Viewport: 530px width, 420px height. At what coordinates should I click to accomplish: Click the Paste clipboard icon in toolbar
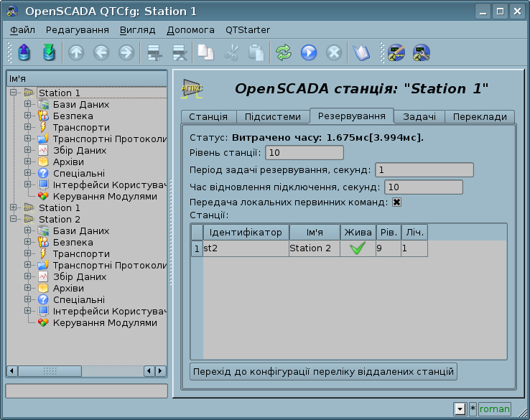[256, 52]
